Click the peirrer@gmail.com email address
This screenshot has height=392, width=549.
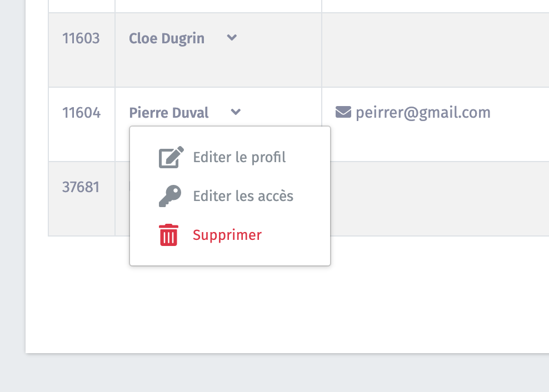tap(423, 113)
